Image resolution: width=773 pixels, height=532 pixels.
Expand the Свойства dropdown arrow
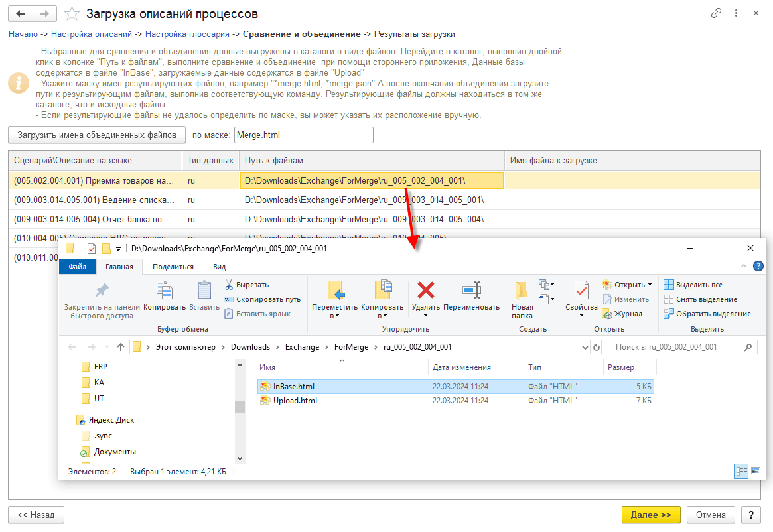[581, 316]
